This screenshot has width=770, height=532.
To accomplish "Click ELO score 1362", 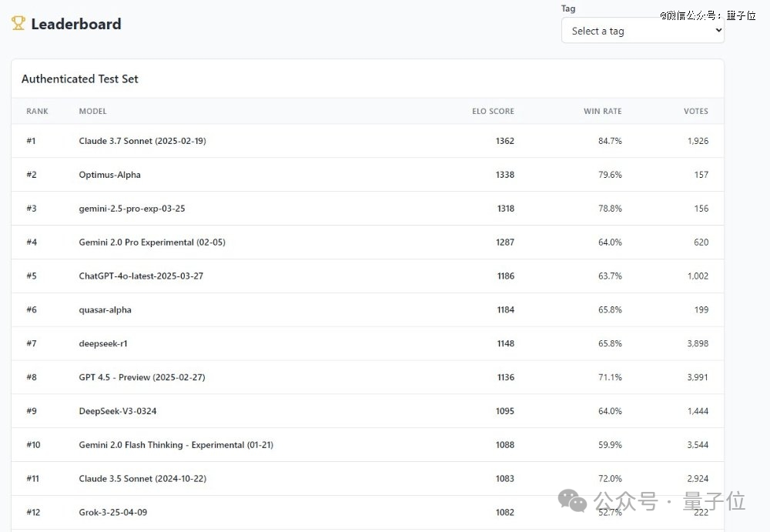I will tap(505, 141).
